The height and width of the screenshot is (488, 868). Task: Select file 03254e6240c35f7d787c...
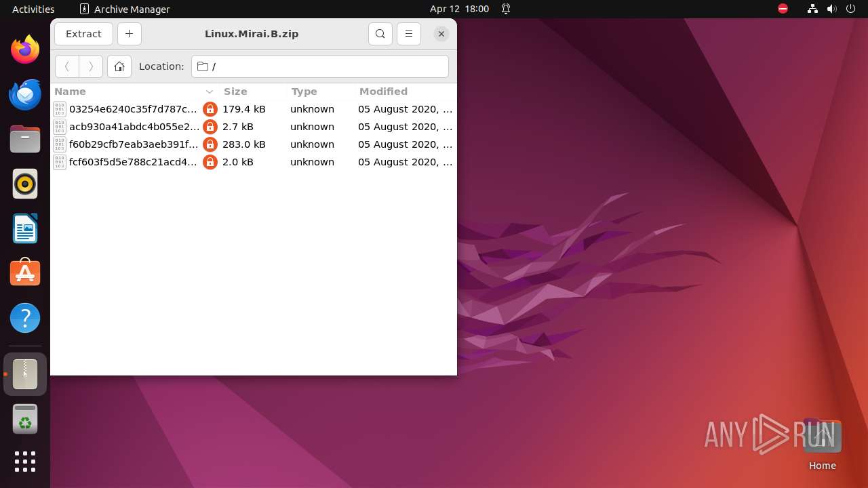[x=254, y=109]
